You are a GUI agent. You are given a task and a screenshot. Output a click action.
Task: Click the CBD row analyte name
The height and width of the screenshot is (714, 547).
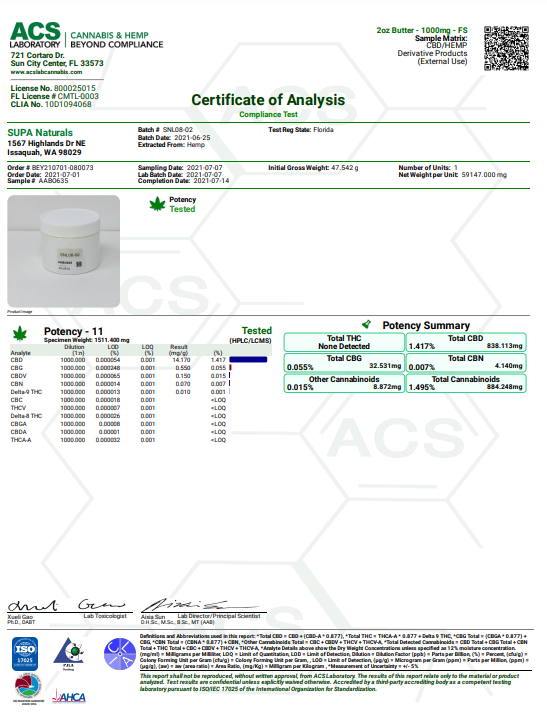[x=16, y=360]
